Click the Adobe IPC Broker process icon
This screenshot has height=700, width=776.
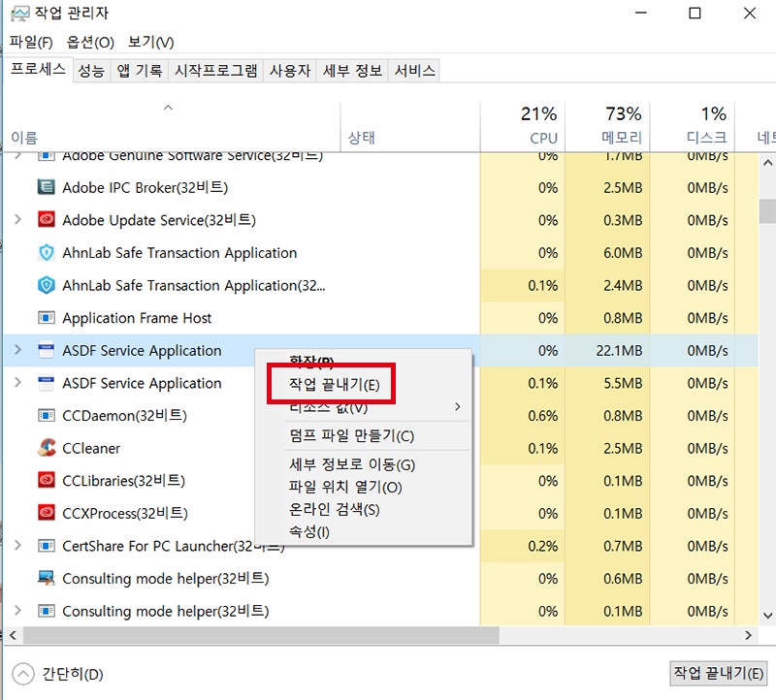click(x=46, y=187)
